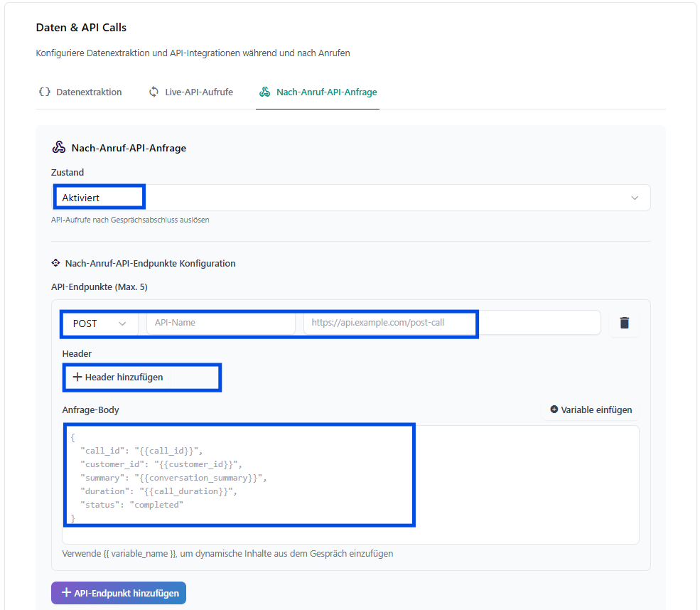Open the Zustand dropdown showing Aktiviert

pyautogui.click(x=350, y=198)
